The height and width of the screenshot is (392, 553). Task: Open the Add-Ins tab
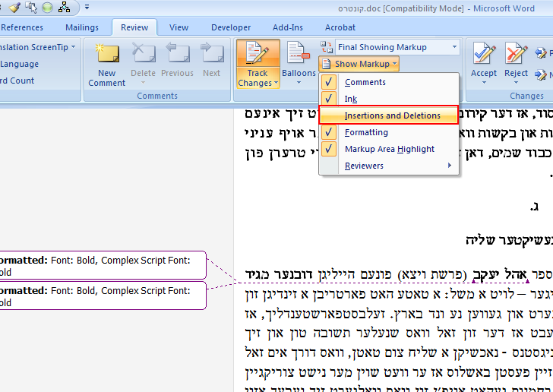[x=288, y=27]
